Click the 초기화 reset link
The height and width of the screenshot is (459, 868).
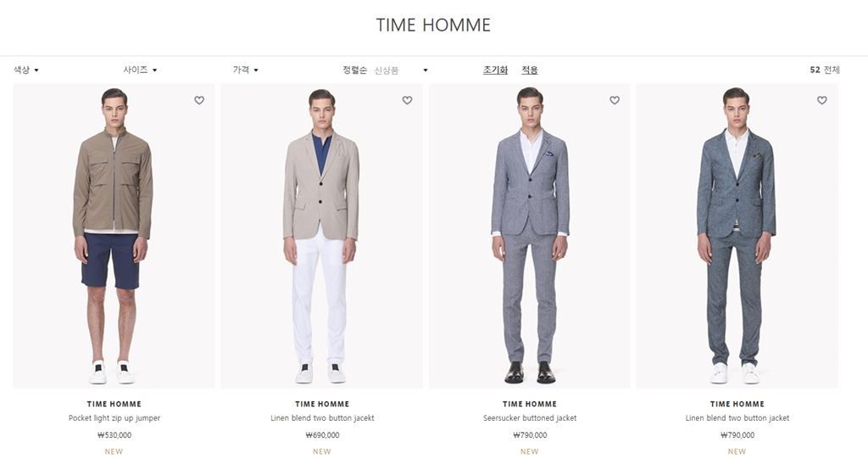495,70
